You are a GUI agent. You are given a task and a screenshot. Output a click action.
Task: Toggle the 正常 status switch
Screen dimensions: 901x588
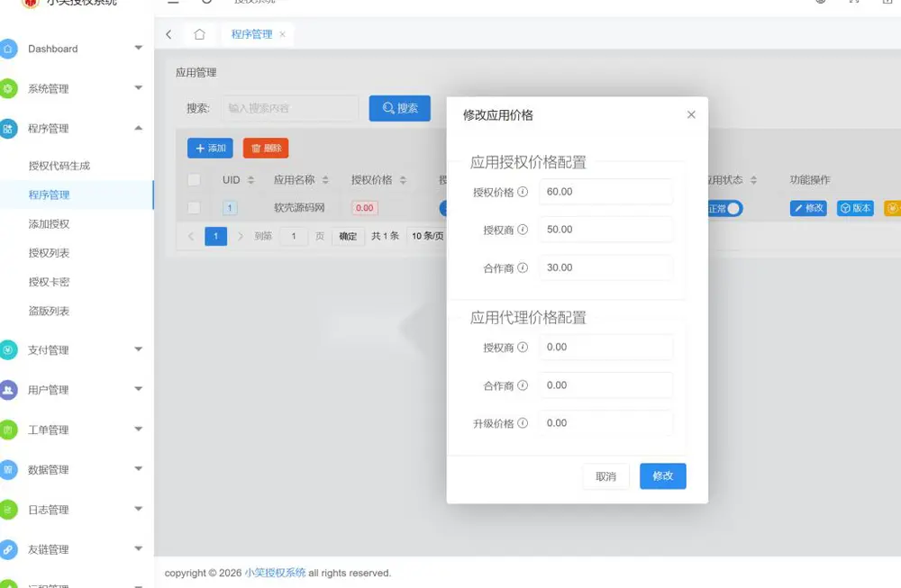pos(725,208)
